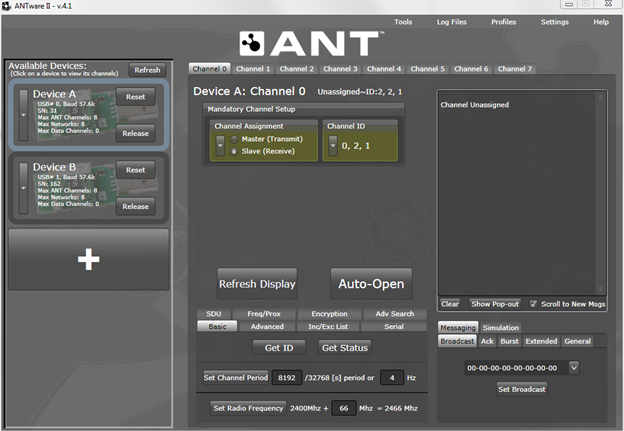Switch to the Channel 7 tab

(x=515, y=69)
